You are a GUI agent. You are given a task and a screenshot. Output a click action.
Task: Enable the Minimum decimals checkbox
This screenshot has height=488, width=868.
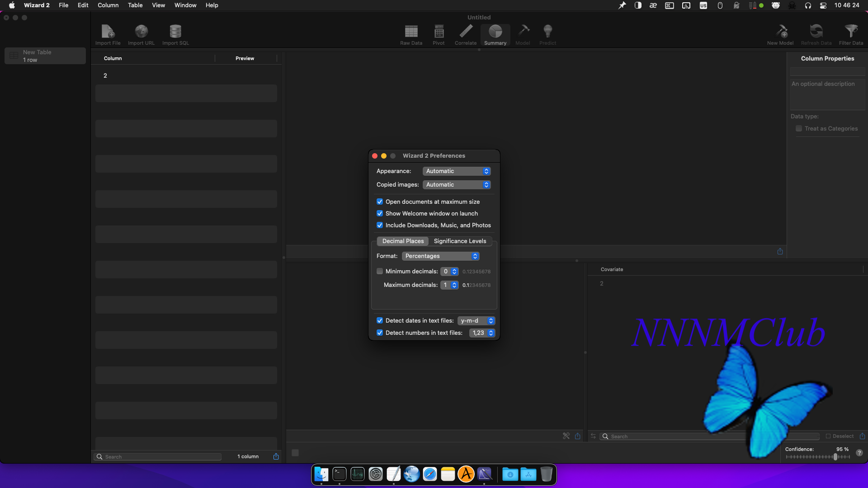380,271
